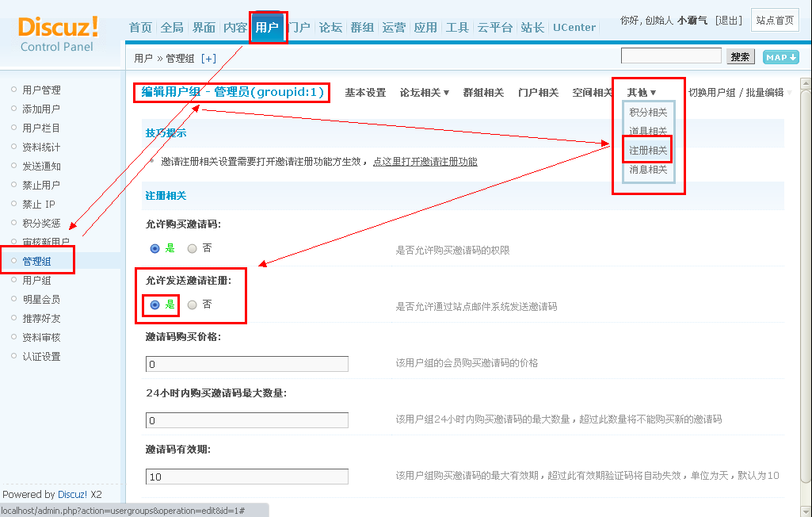
Task: Expand the 其他 dropdown tab
Action: click(641, 92)
